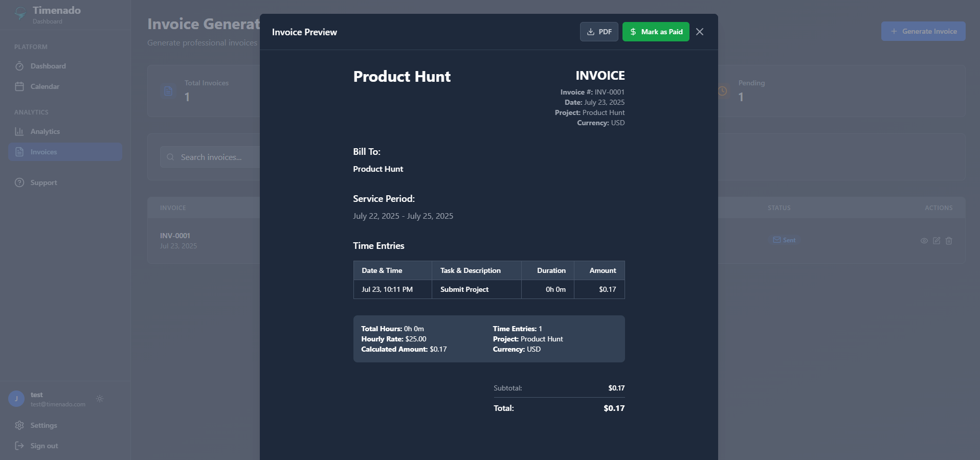Click the service period date range

click(403, 216)
